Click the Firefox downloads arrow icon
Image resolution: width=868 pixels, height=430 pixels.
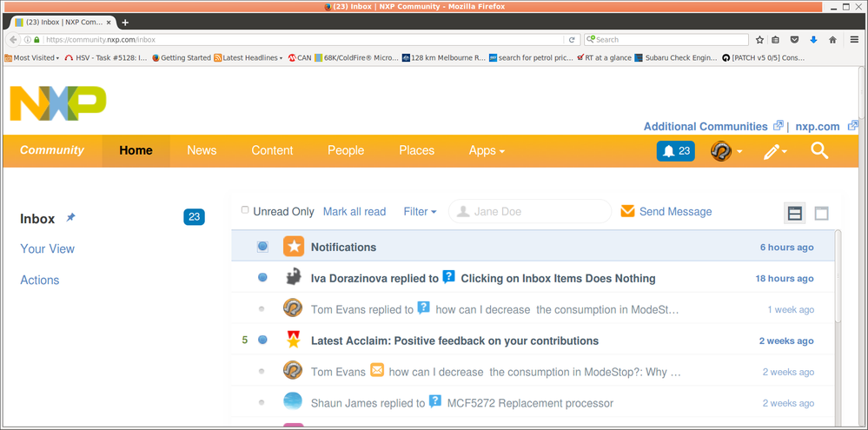814,40
